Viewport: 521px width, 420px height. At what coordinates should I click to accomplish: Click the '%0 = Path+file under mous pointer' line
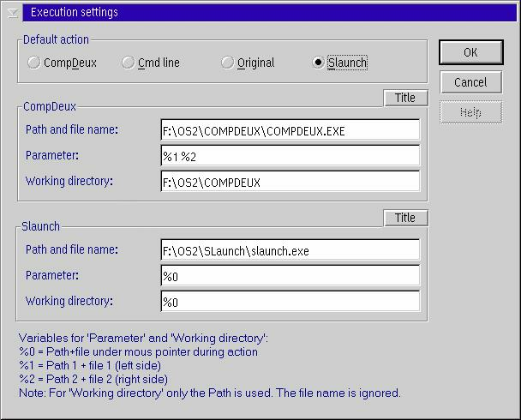click(x=138, y=352)
